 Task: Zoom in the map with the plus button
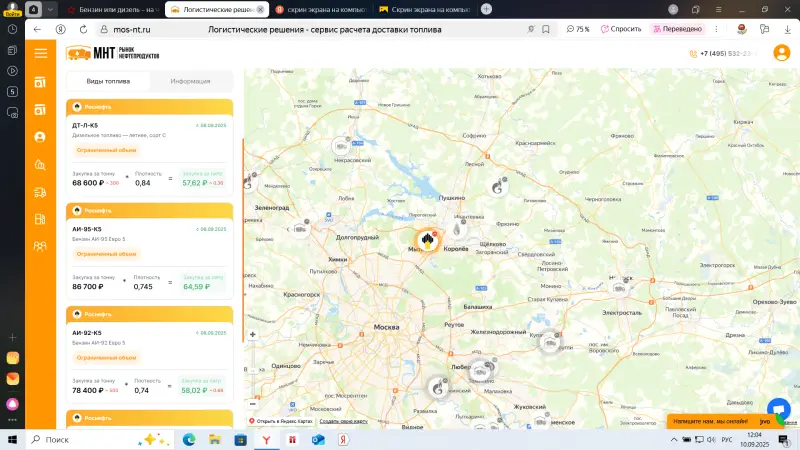coord(253,335)
